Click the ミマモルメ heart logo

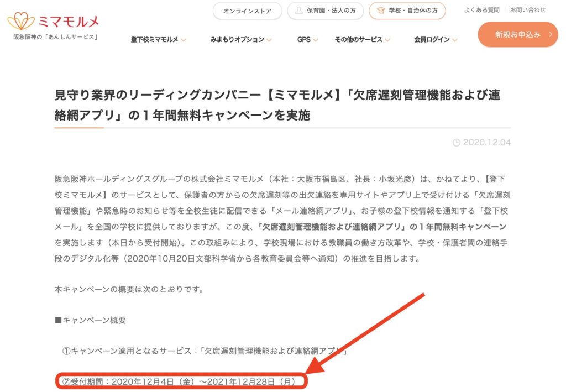[21, 22]
